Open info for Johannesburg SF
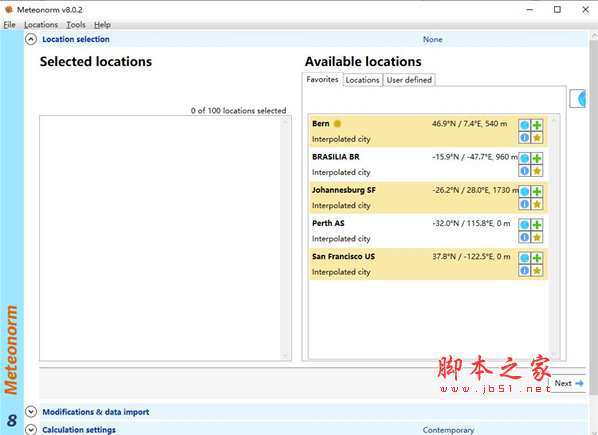598x435 pixels. click(524, 204)
